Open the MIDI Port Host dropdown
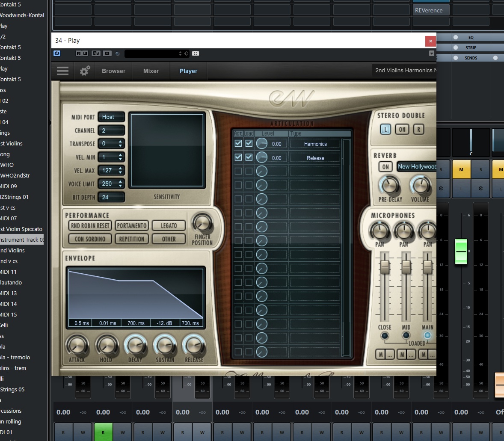This screenshot has width=504, height=441. pyautogui.click(x=111, y=117)
